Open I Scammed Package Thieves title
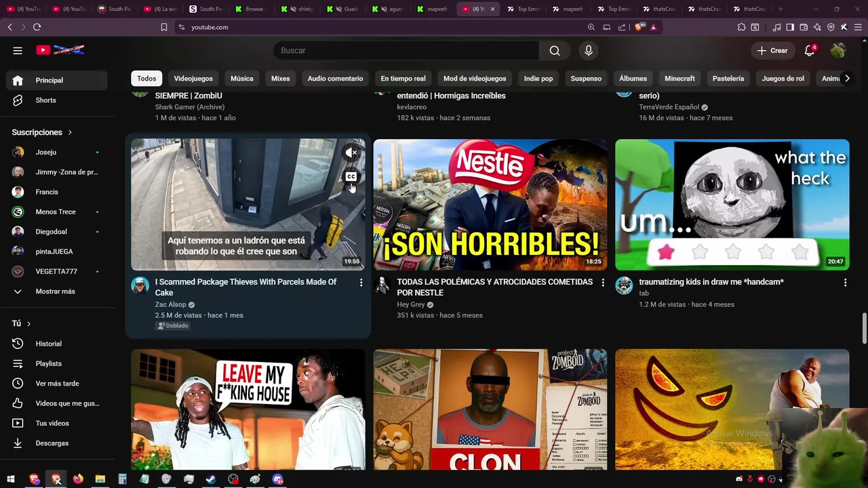This screenshot has height=488, width=868. [245, 287]
